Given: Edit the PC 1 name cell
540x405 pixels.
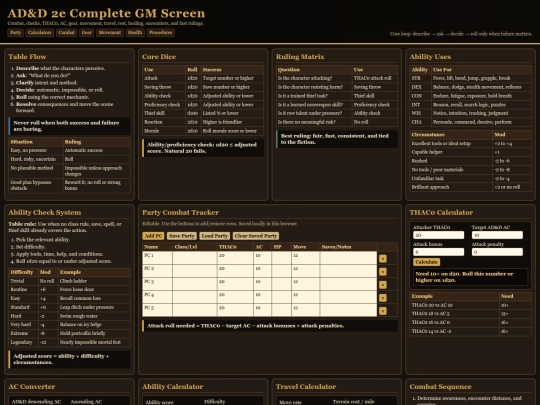Looking at the screenshot, I should tap(157, 258).
